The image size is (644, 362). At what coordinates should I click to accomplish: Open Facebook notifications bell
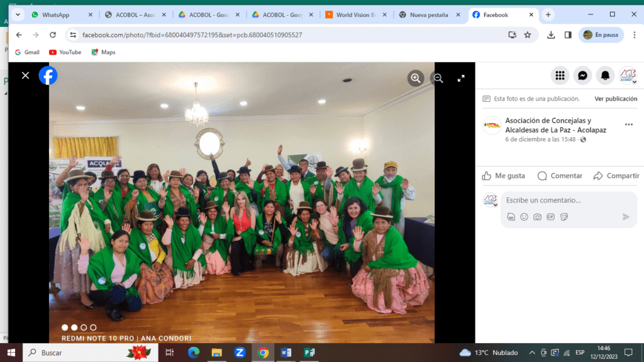(x=605, y=75)
